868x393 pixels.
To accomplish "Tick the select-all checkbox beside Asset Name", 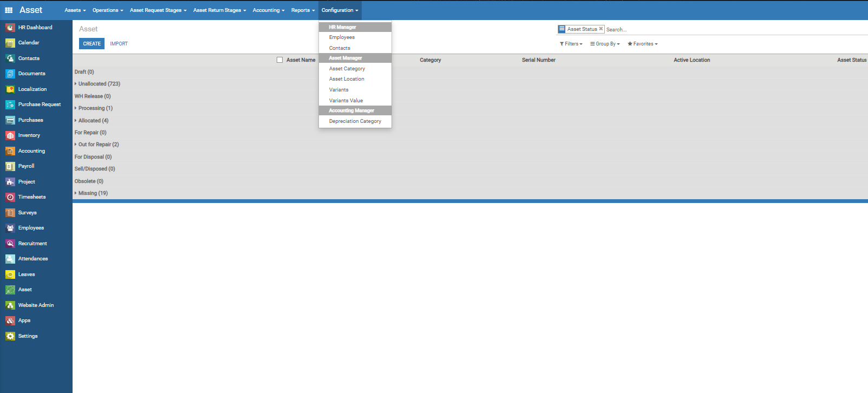I will pos(280,60).
